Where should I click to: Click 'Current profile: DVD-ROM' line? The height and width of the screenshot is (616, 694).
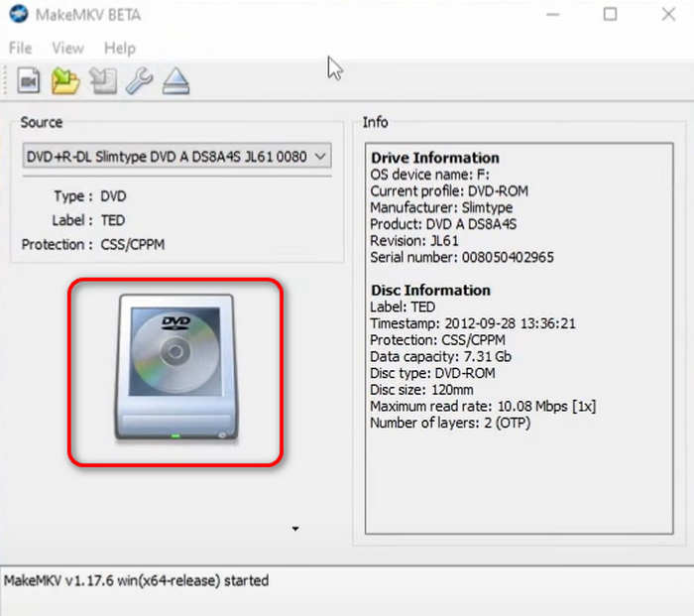[x=449, y=190]
